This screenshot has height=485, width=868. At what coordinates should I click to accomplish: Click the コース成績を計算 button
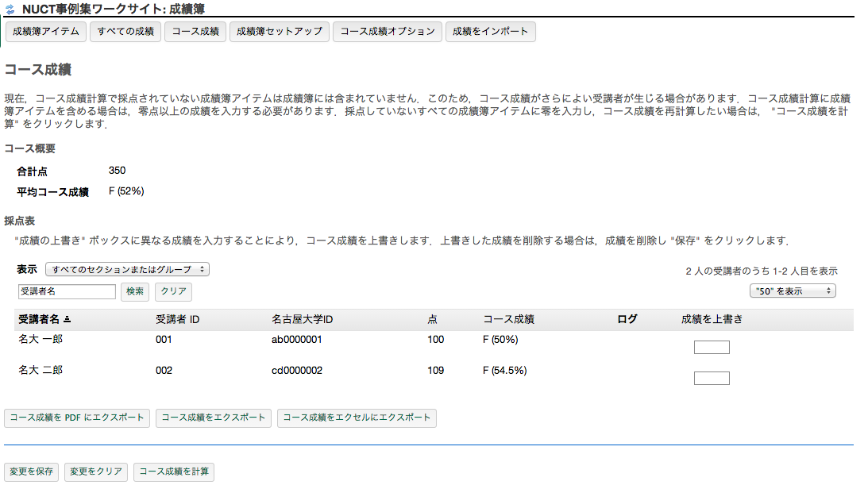[174, 472]
